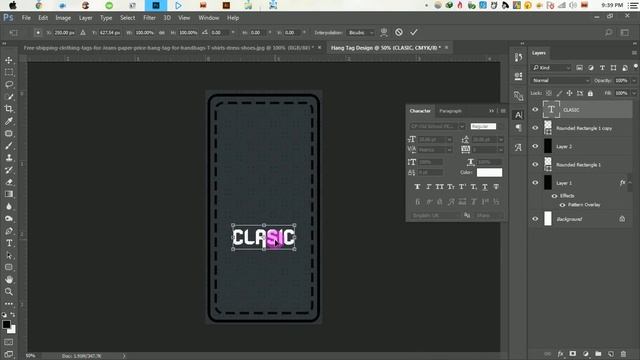Click the foreground color swatch
The width and height of the screenshot is (640, 360).
click(6, 324)
